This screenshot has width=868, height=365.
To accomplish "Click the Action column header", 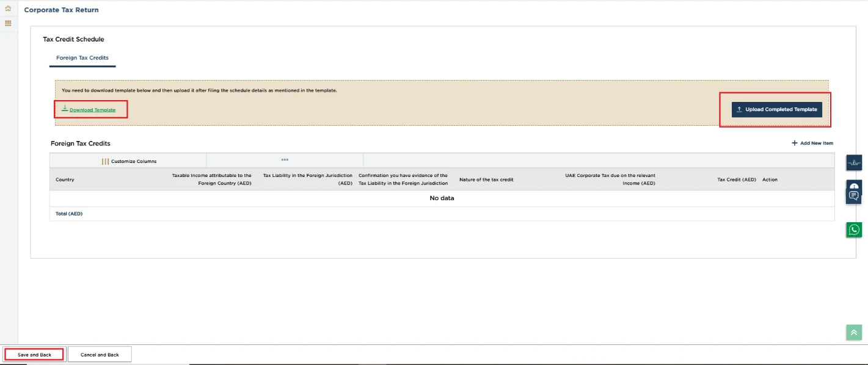I will coord(770,179).
